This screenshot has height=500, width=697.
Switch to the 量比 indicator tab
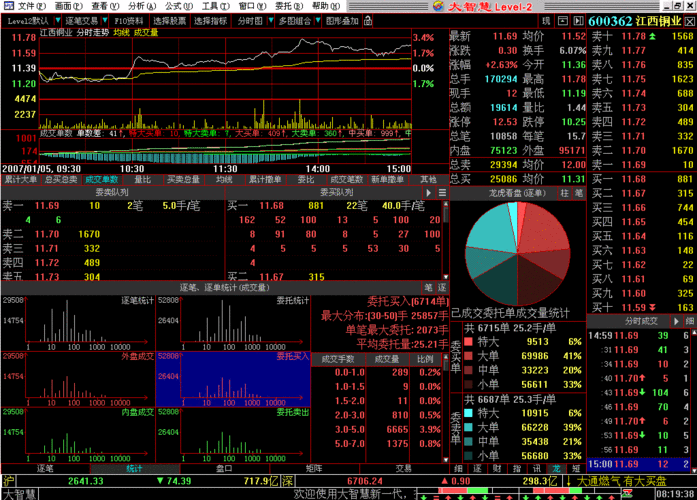point(142,180)
